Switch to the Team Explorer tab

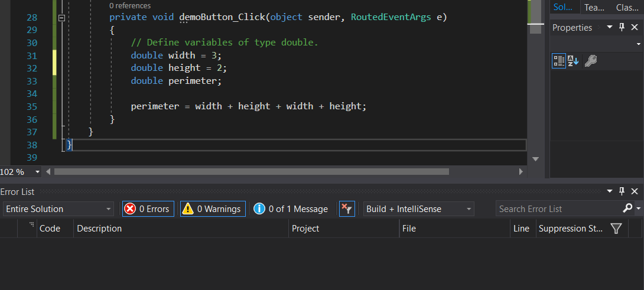pyautogui.click(x=594, y=7)
